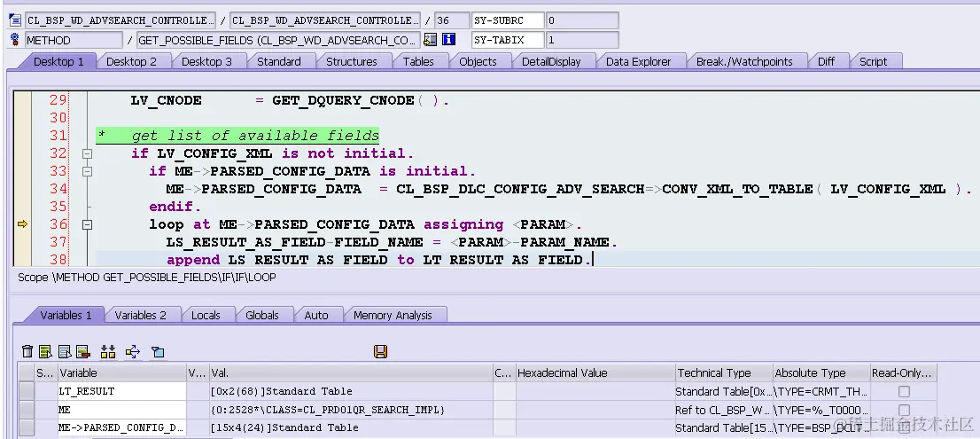980x439 pixels.
Task: Click the line number field showing 36
Action: (x=452, y=20)
